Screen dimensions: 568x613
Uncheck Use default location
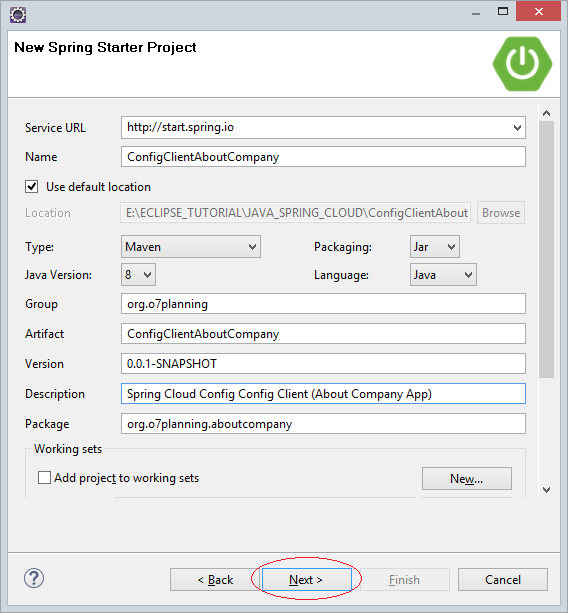(32, 186)
